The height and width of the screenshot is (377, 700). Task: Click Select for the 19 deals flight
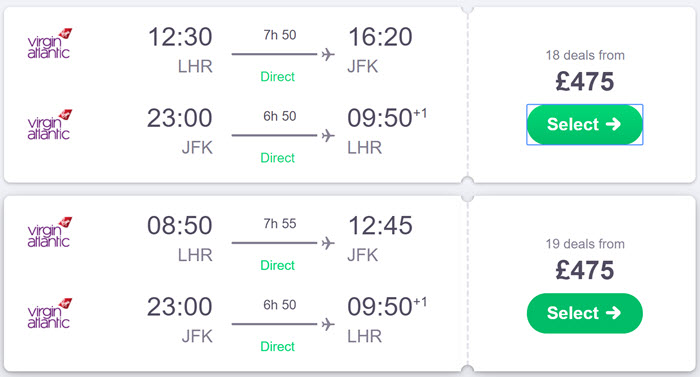tap(584, 313)
